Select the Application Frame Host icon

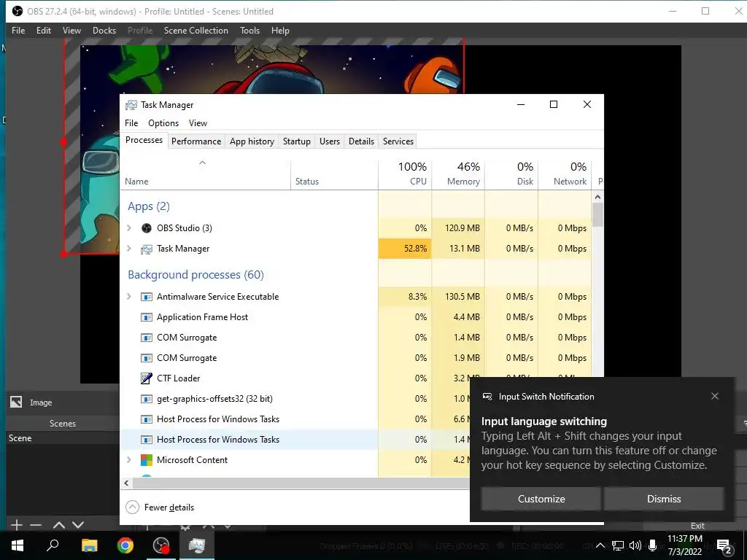[x=147, y=317]
